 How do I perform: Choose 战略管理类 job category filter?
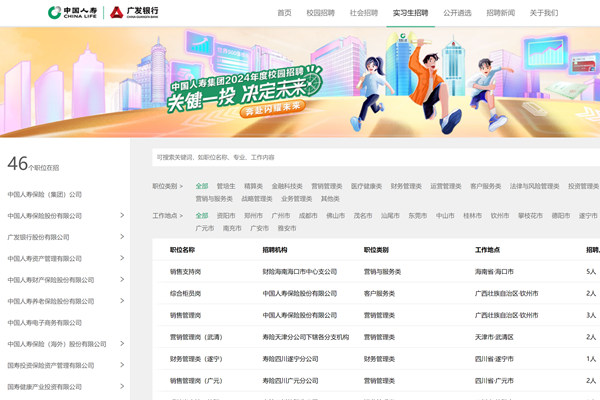(257, 199)
